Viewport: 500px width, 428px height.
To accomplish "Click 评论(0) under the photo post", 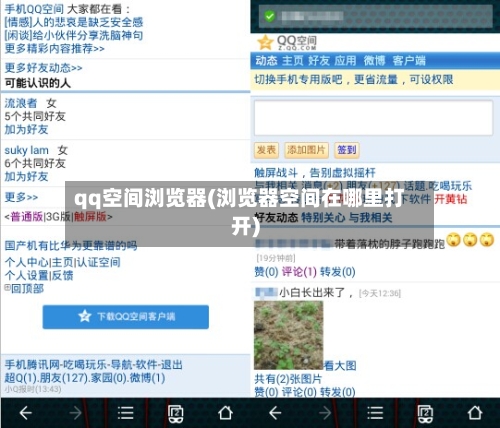I will (299, 392).
